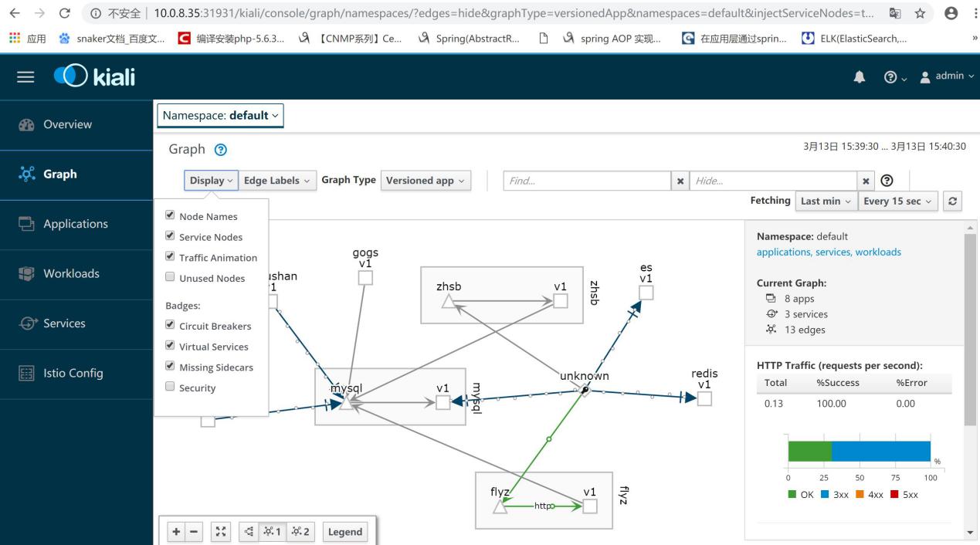Click the Legend button
Image resolution: width=980 pixels, height=545 pixels.
tap(344, 531)
